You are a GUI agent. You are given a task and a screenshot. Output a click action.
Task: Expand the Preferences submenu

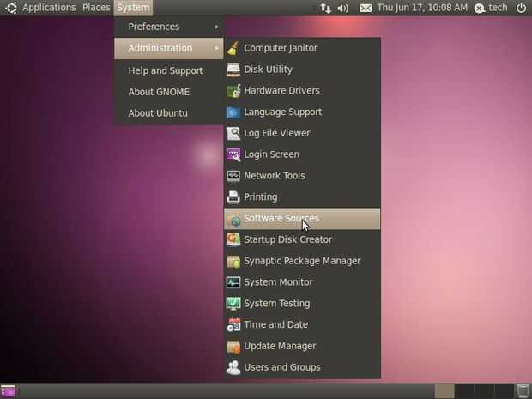[x=169, y=27]
